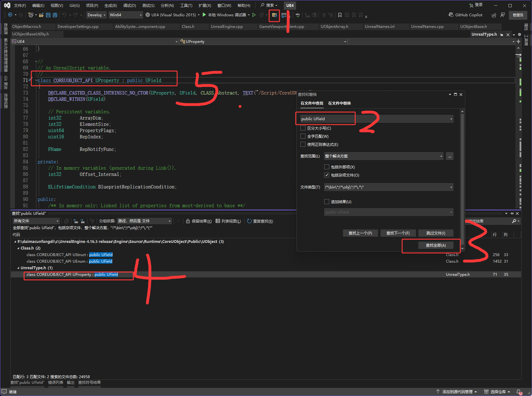Screen dimensions: 532x396
Task: Click the redo icon
Action: tap(75, 15)
